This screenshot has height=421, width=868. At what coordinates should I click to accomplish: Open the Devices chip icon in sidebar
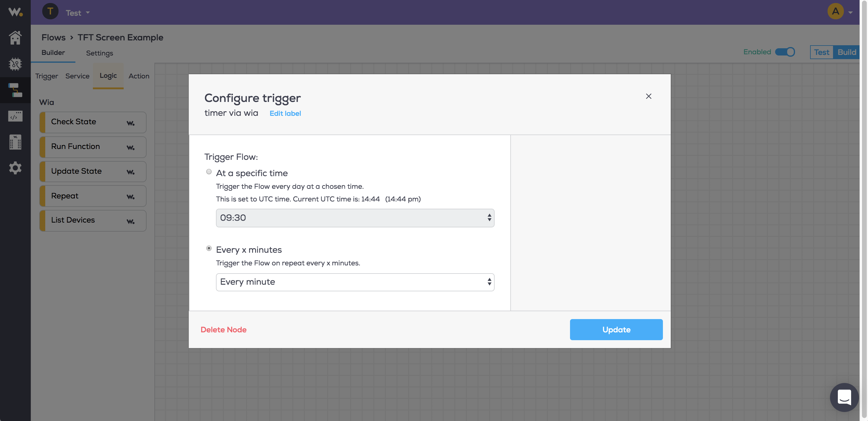coord(15,64)
